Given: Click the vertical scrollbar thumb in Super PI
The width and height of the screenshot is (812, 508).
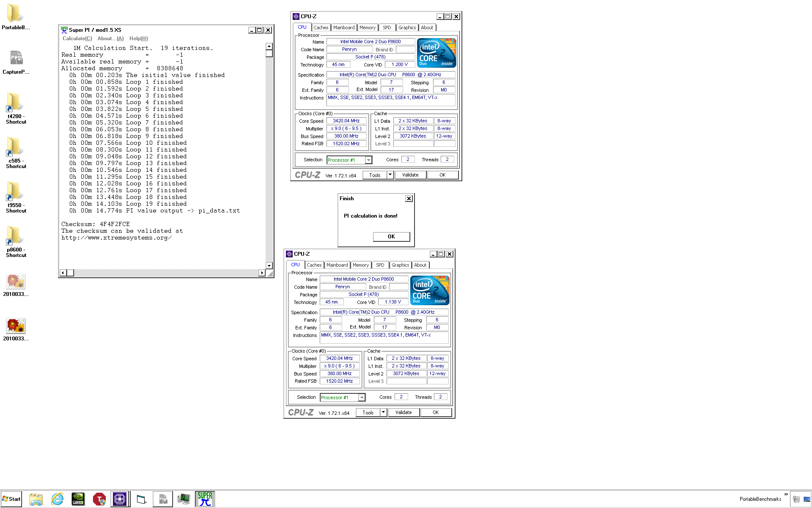Looking at the screenshot, I should coord(269,53).
